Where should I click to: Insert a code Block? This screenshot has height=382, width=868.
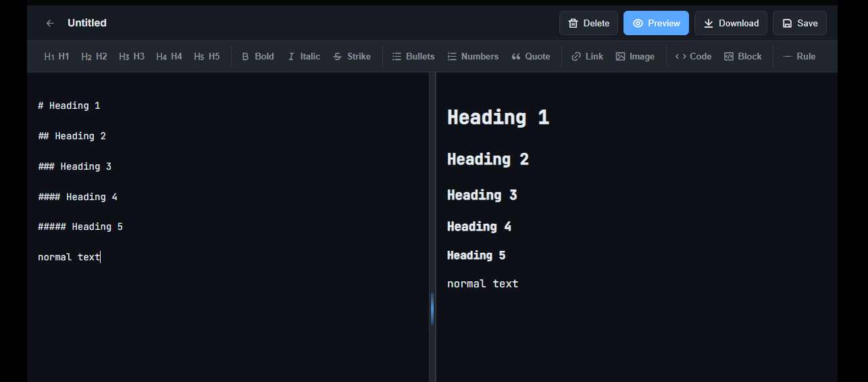pyautogui.click(x=742, y=57)
